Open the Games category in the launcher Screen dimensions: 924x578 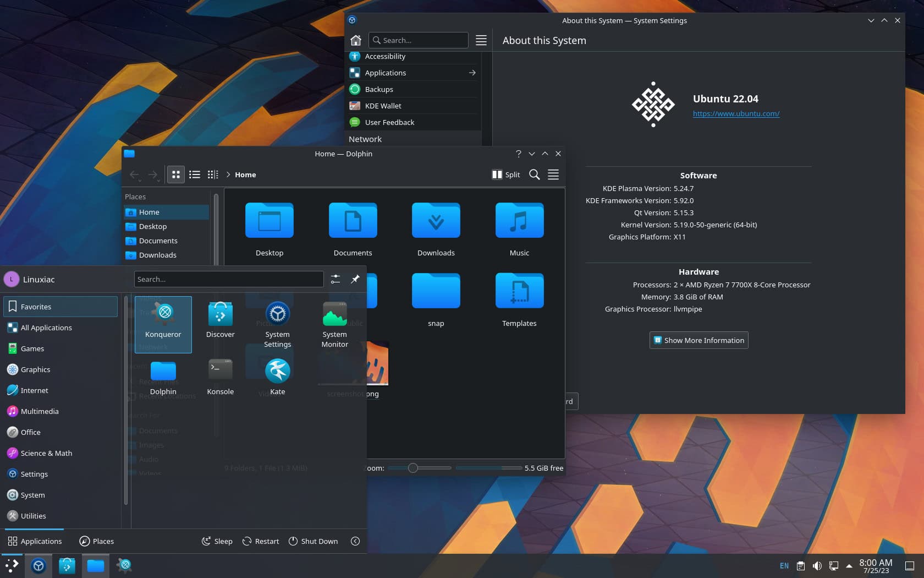[33, 348]
